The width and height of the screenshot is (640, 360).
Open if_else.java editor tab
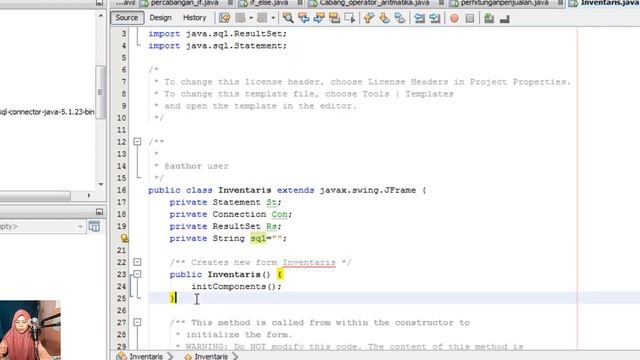(x=269, y=3)
